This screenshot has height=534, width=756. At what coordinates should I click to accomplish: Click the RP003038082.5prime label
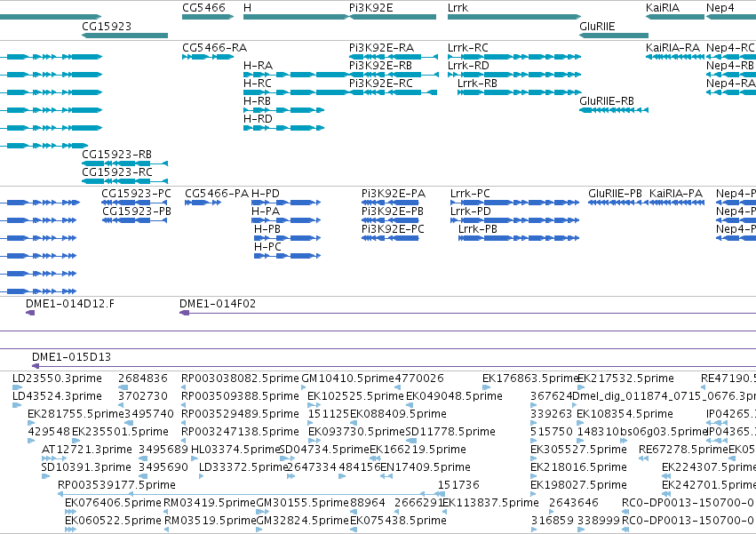(x=240, y=379)
